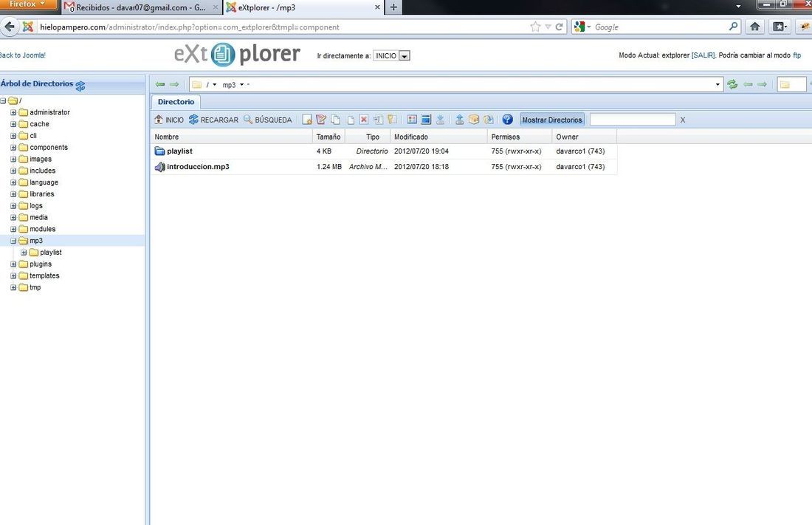Select the templates folder in tree
Screen dimensions: 812x525
coord(44,275)
